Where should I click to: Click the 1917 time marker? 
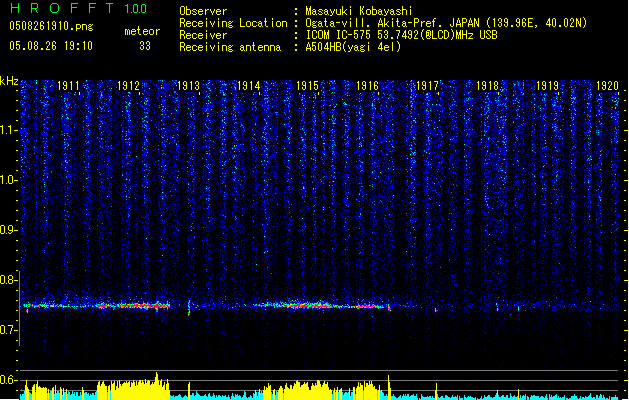(x=428, y=86)
